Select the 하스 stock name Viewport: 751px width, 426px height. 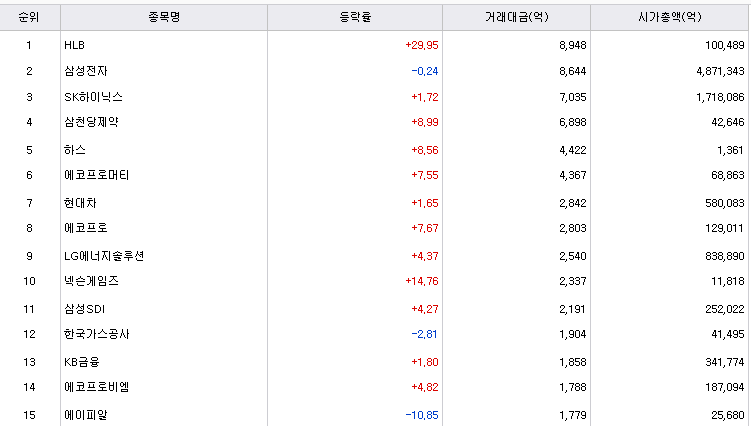point(75,150)
